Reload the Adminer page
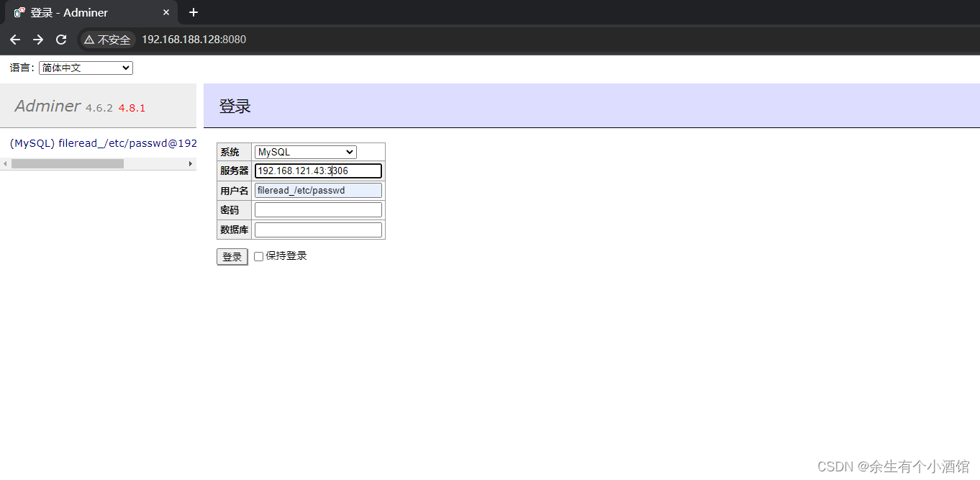980x480 pixels. pos(61,40)
